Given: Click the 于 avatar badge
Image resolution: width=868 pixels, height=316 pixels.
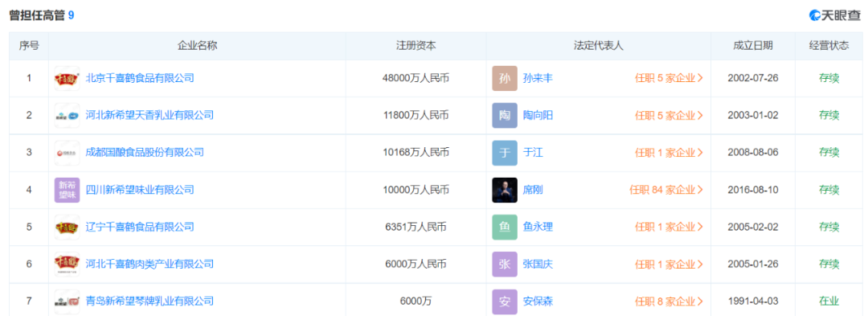Looking at the screenshot, I should click(504, 153).
